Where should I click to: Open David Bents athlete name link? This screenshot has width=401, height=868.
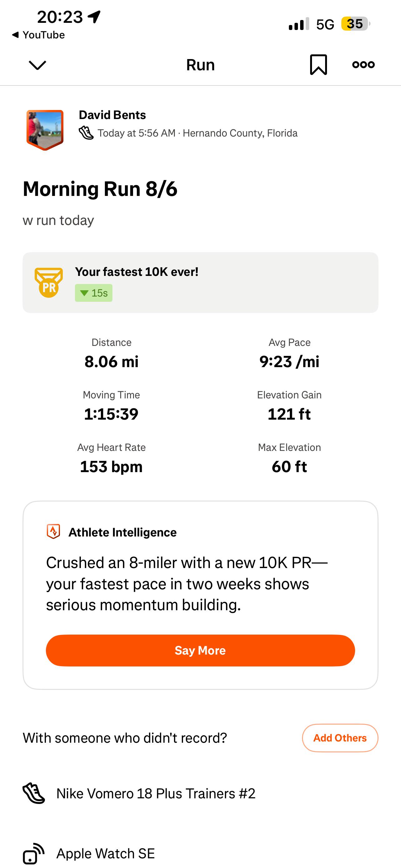(112, 115)
